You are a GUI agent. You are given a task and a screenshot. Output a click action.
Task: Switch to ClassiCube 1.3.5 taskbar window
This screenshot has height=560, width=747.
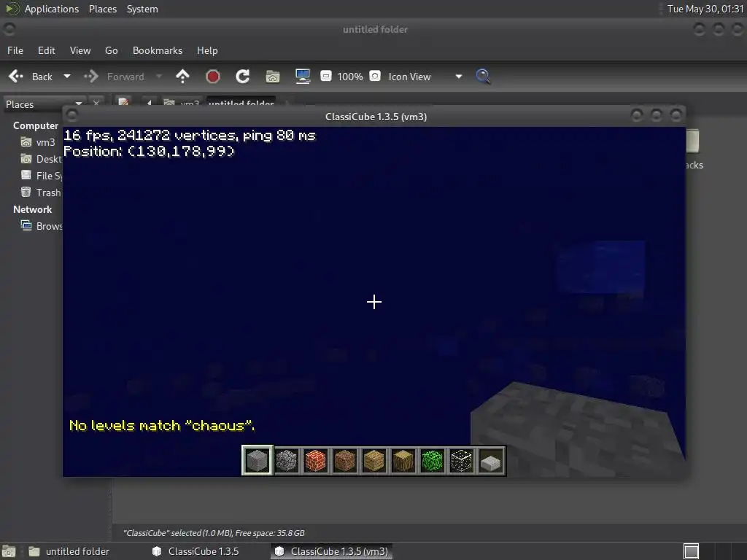click(x=196, y=551)
